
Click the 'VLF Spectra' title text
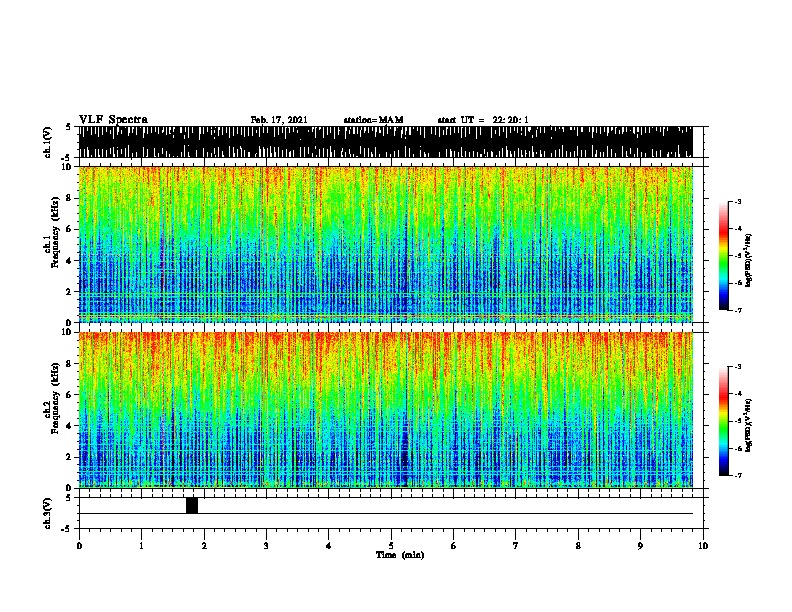point(113,120)
